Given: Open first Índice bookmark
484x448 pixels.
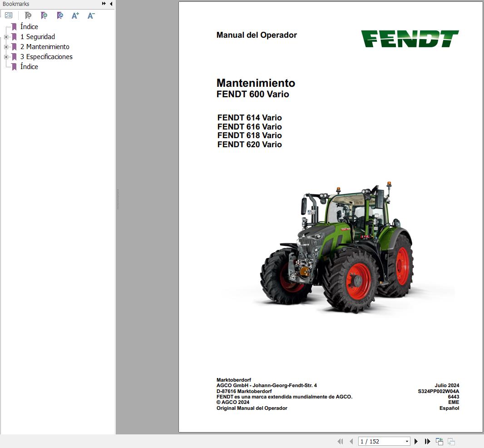Looking at the screenshot, I should pyautogui.click(x=29, y=26).
